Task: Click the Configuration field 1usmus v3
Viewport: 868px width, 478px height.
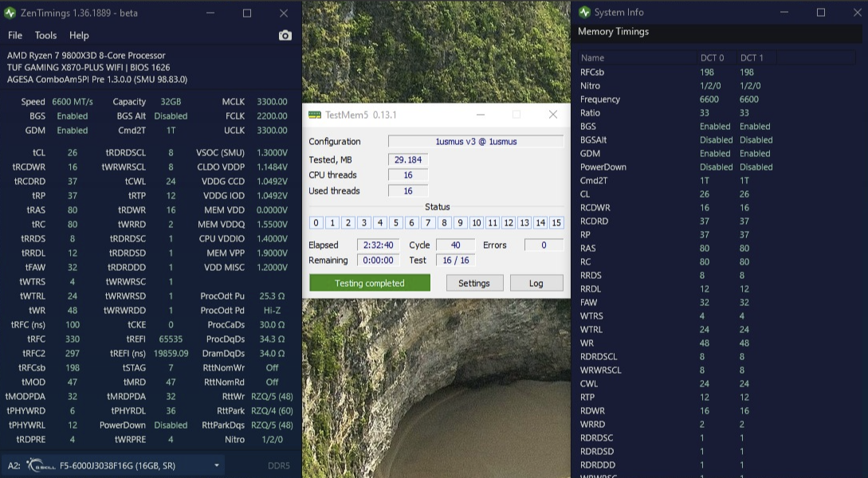Action: pos(476,142)
